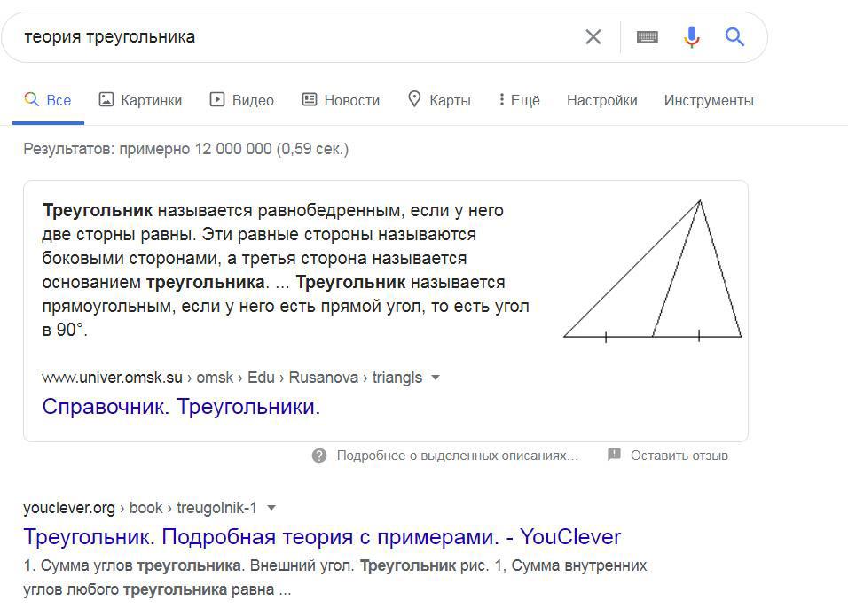Viewport: 848px width, 616px height.
Task: Open the YouClever Треугольник theory link
Action: tap(322, 537)
